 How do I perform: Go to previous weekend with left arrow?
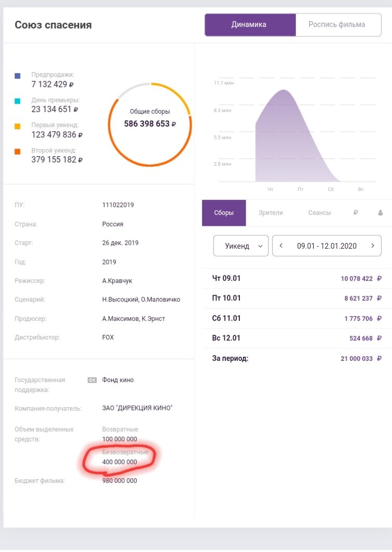[x=281, y=246]
